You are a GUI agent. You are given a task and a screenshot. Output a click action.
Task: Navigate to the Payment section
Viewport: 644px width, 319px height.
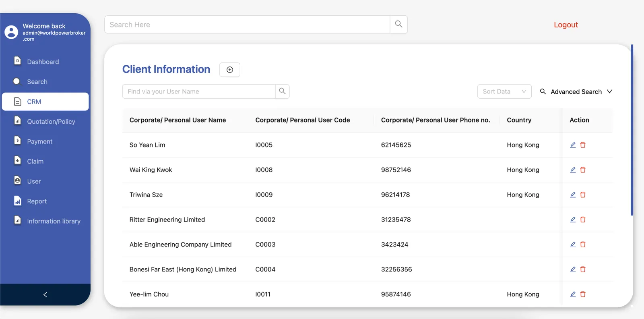point(45,141)
